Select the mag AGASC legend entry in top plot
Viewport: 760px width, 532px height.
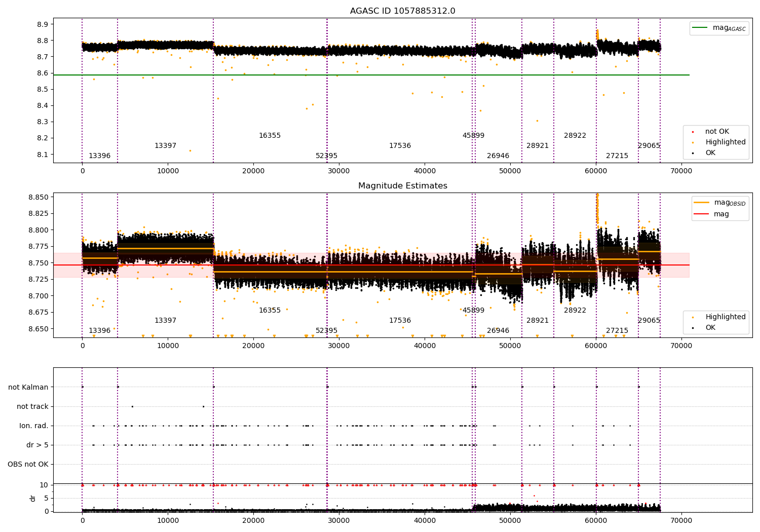[x=719, y=28]
